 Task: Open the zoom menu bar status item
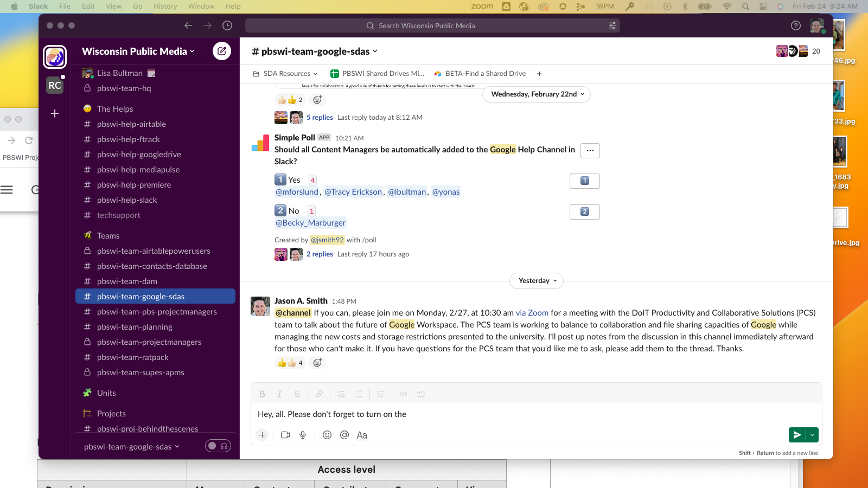(x=482, y=7)
